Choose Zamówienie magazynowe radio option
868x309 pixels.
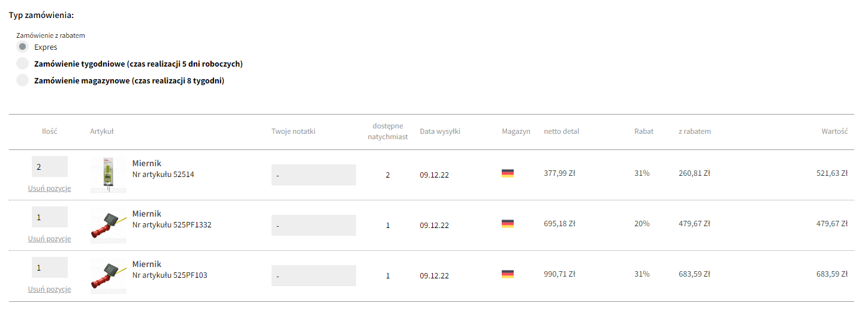click(23, 80)
